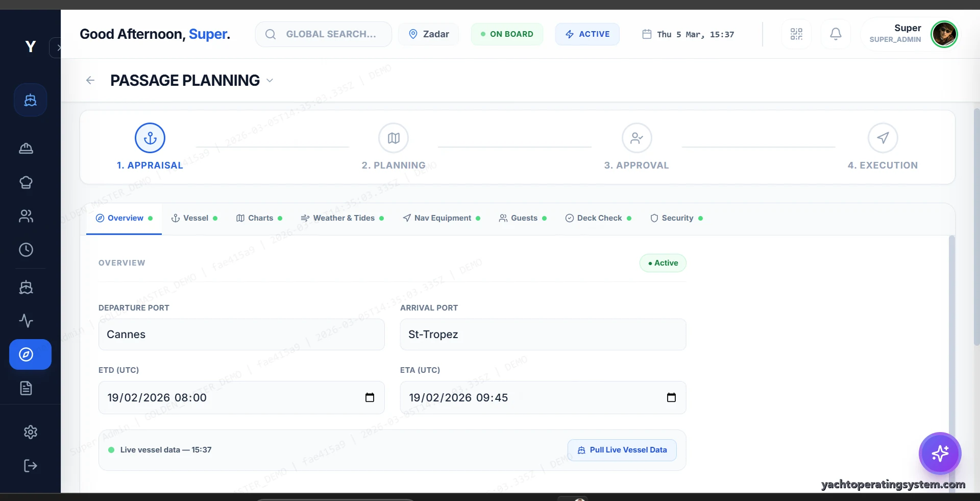Click the Departure Port input field
Image resolution: width=980 pixels, height=501 pixels.
point(241,335)
